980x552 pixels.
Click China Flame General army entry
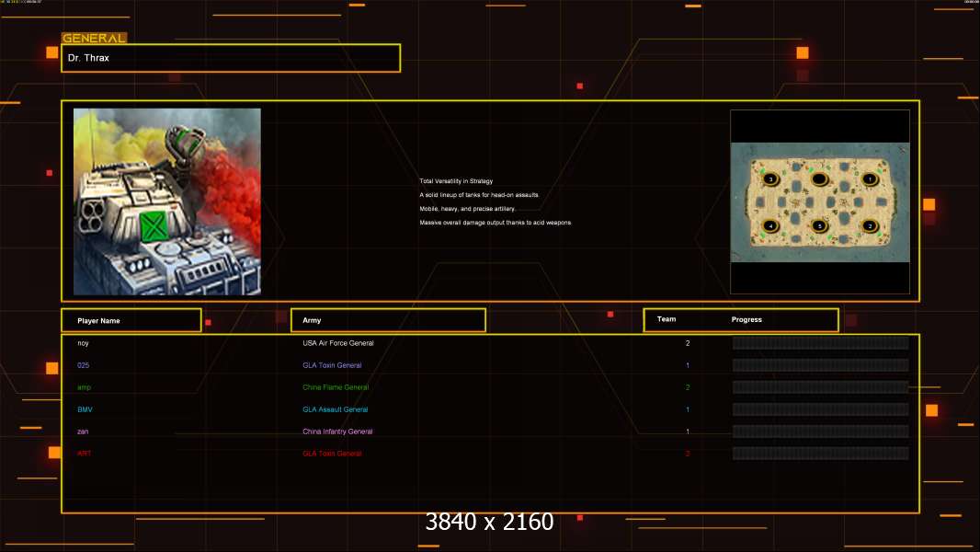(x=336, y=387)
